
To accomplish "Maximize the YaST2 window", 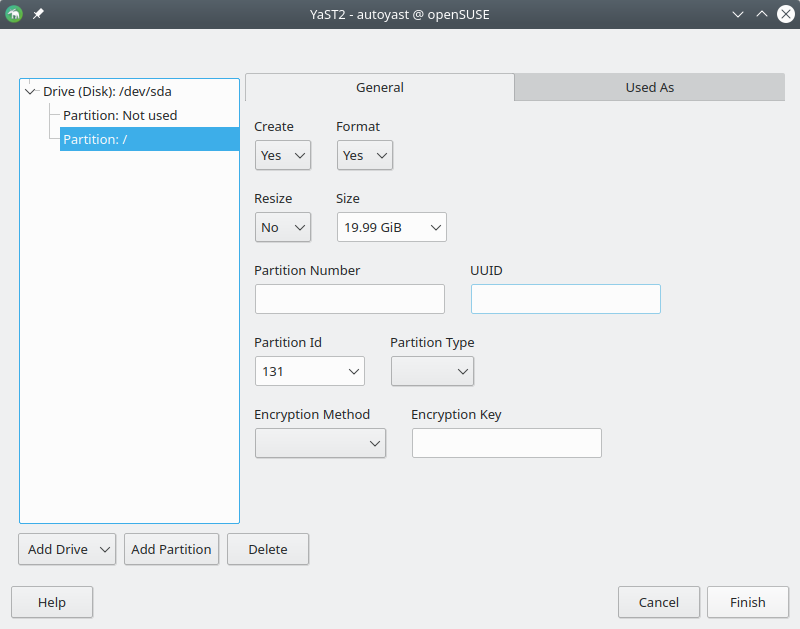I will (x=762, y=14).
